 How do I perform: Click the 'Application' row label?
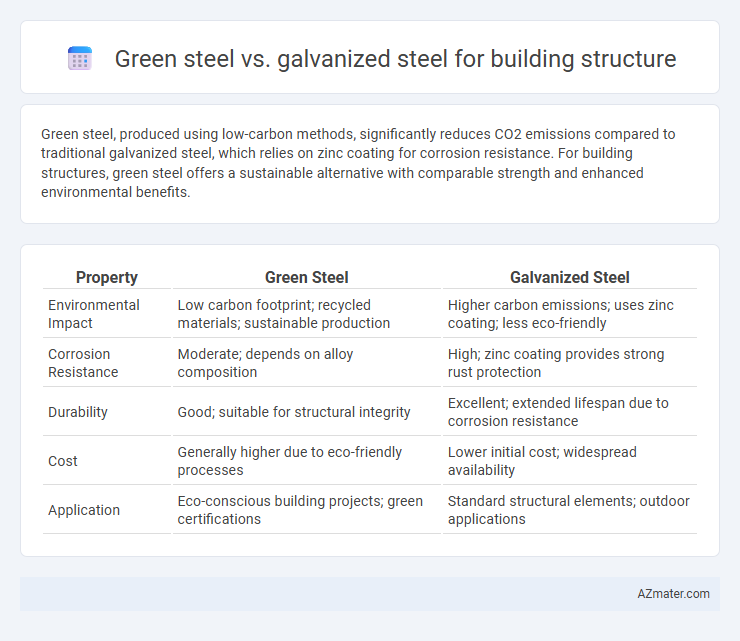107,510
